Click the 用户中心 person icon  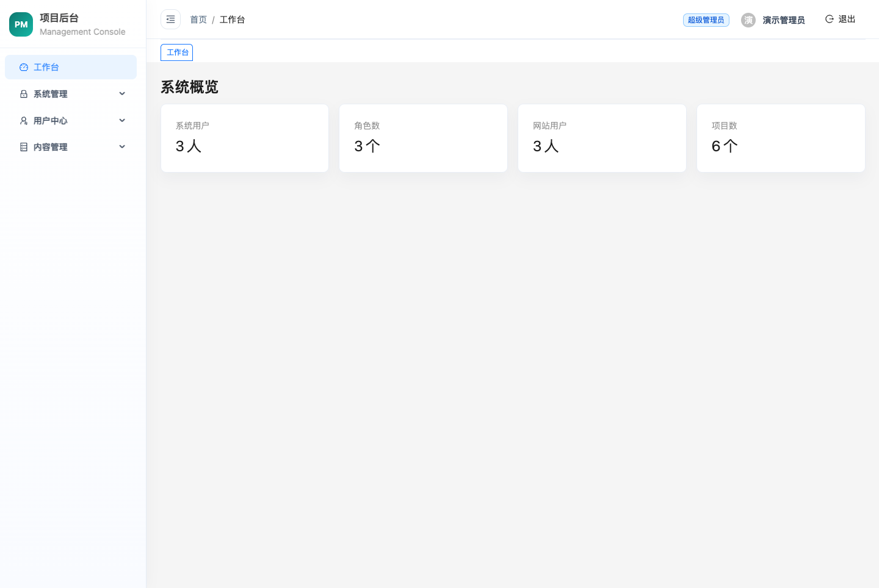coord(24,121)
